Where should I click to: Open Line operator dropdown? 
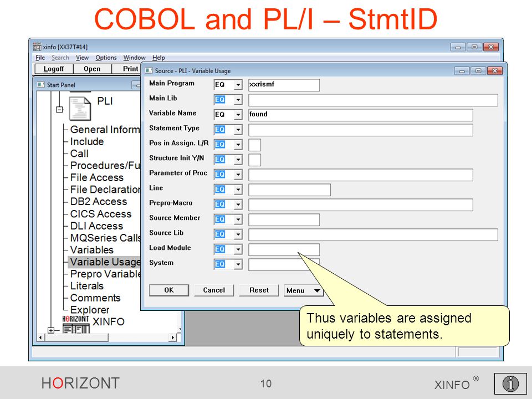click(x=238, y=190)
